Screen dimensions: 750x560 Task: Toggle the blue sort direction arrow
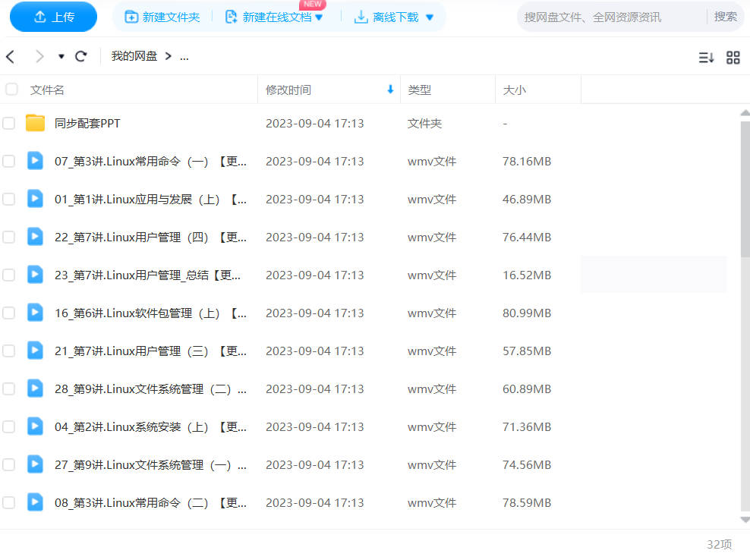tap(390, 90)
